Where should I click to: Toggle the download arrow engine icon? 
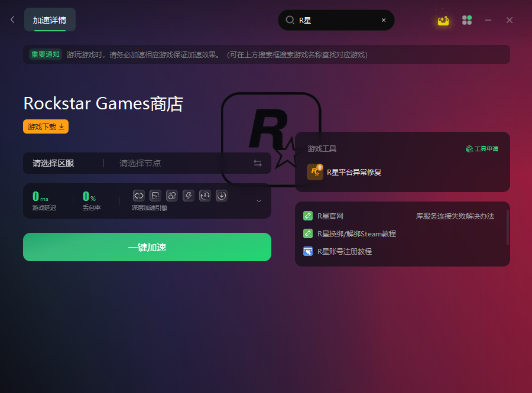222,196
